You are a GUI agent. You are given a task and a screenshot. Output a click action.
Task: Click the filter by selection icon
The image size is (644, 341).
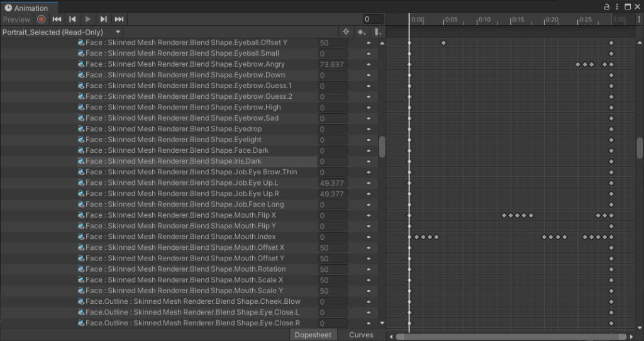(x=345, y=32)
